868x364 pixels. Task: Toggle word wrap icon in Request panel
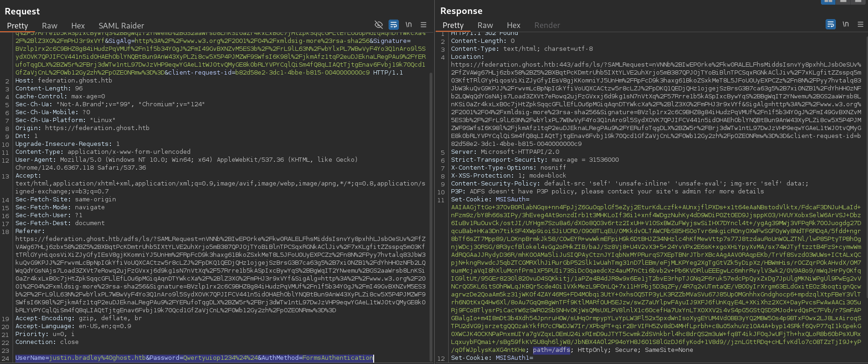[x=394, y=25]
